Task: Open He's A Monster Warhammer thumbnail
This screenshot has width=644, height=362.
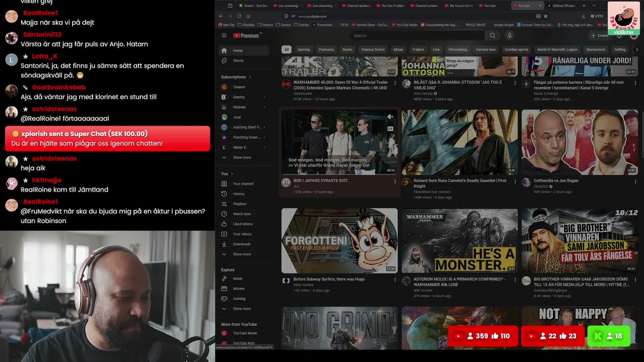Action: tap(460, 241)
